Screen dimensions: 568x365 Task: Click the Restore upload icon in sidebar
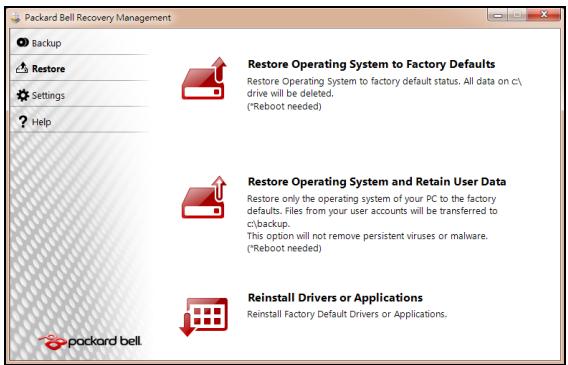[22, 68]
